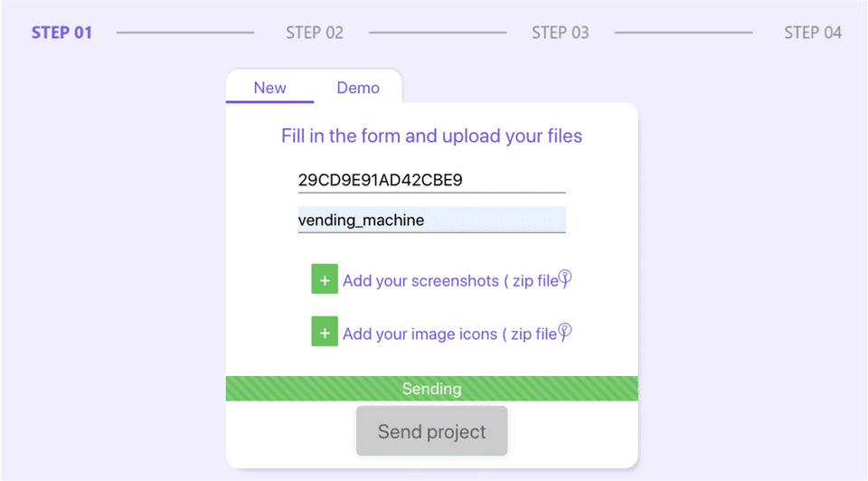Viewport: 868px width, 481px height.
Task: Select the Add your image icons link
Action: pos(449,334)
